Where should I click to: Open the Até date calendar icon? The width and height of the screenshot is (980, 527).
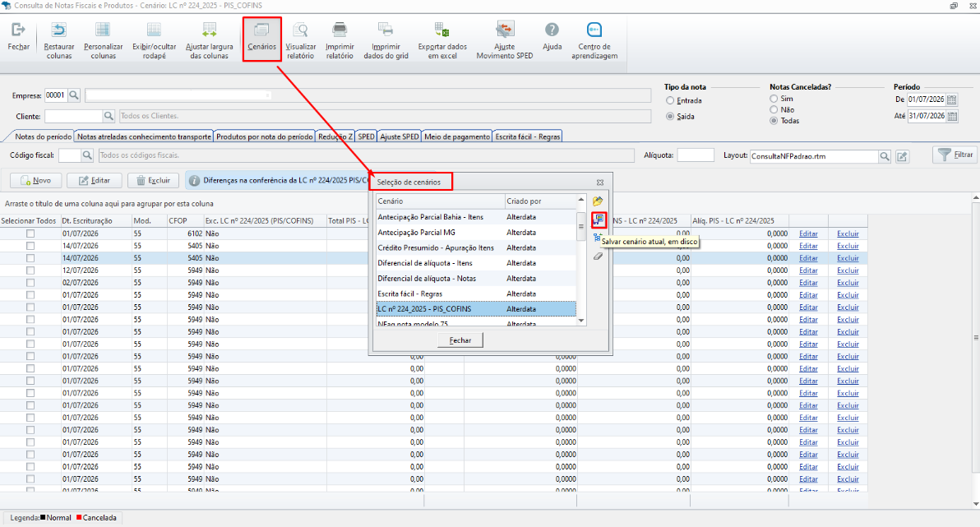point(952,116)
